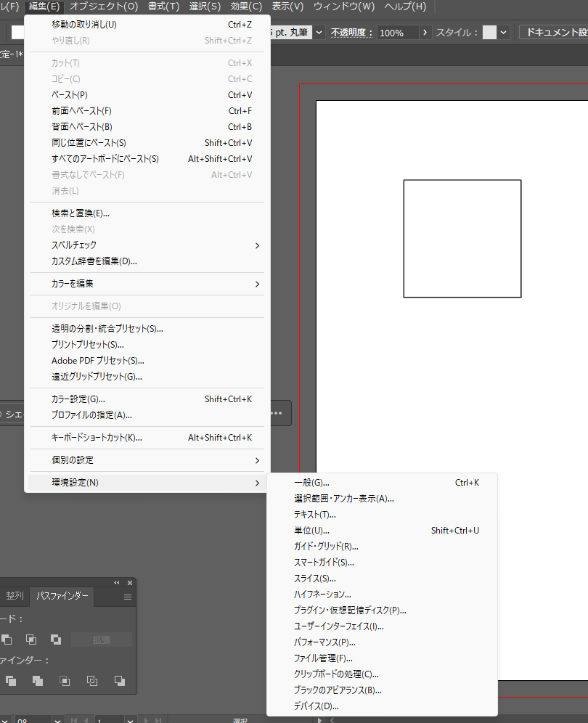
Task: Open the 一般(G)... preferences entry
Action: [311, 483]
